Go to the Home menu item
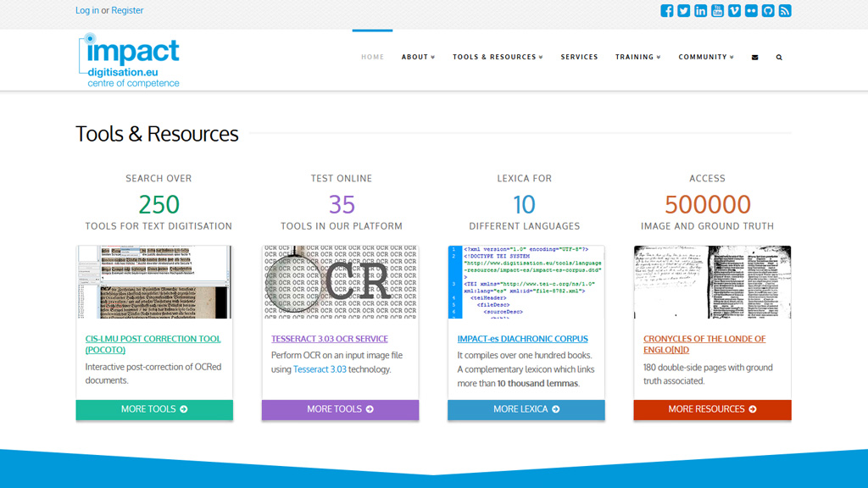Viewport: 868px width, 488px height. (373, 57)
